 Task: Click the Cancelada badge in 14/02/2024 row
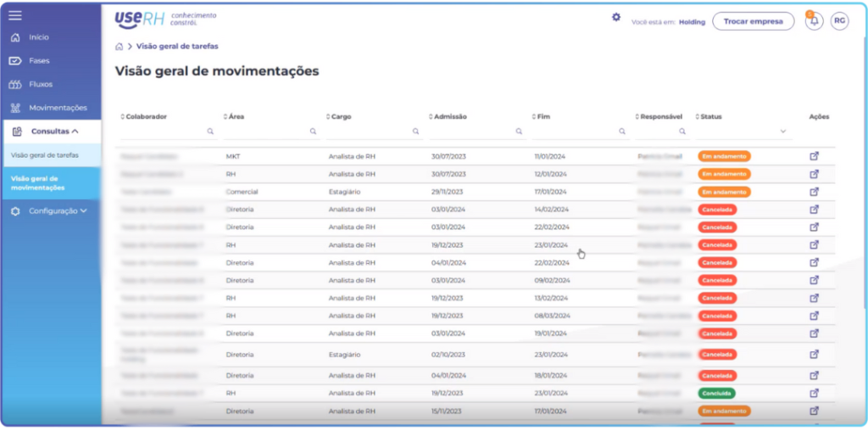(717, 210)
